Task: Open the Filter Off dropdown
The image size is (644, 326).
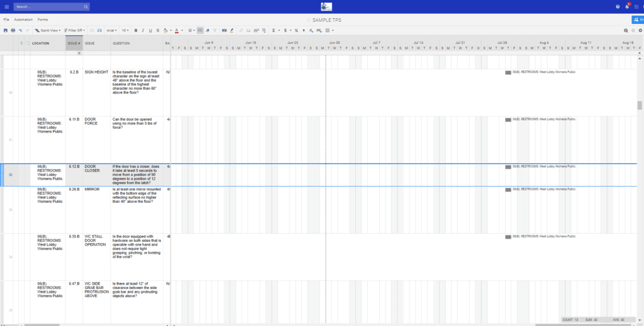Action: click(74, 30)
